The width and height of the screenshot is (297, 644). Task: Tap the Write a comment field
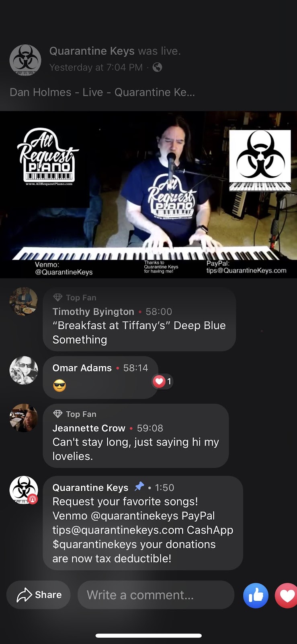[156, 595]
